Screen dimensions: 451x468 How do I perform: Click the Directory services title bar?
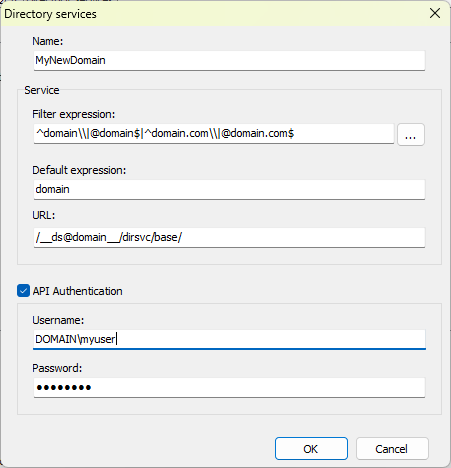click(213, 14)
